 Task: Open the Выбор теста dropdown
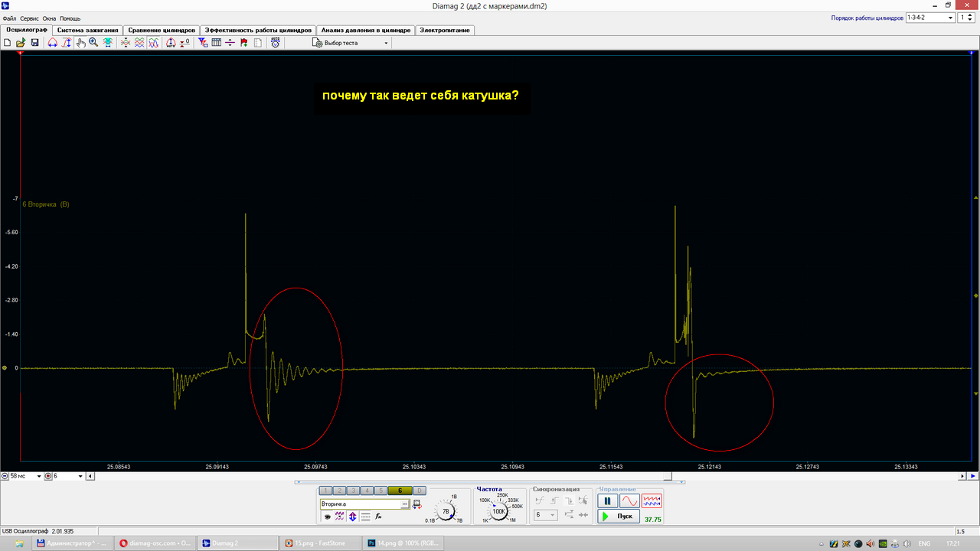(x=350, y=43)
